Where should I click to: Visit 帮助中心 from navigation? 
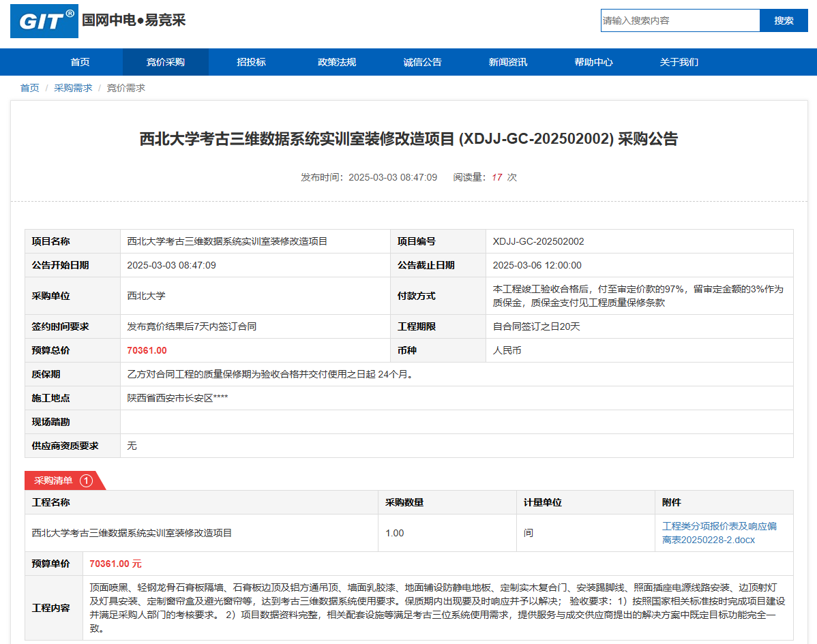click(593, 62)
